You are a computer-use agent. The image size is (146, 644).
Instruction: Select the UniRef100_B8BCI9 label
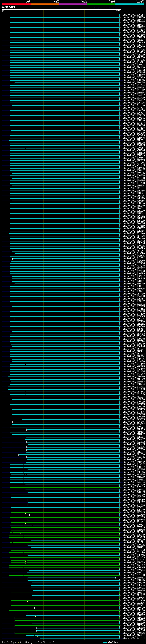[134, 562]
